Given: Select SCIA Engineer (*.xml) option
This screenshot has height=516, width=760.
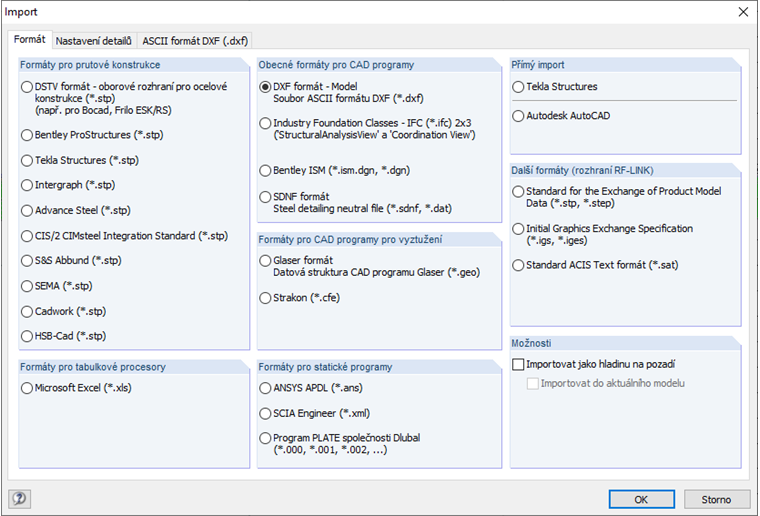Looking at the screenshot, I should 265,413.
